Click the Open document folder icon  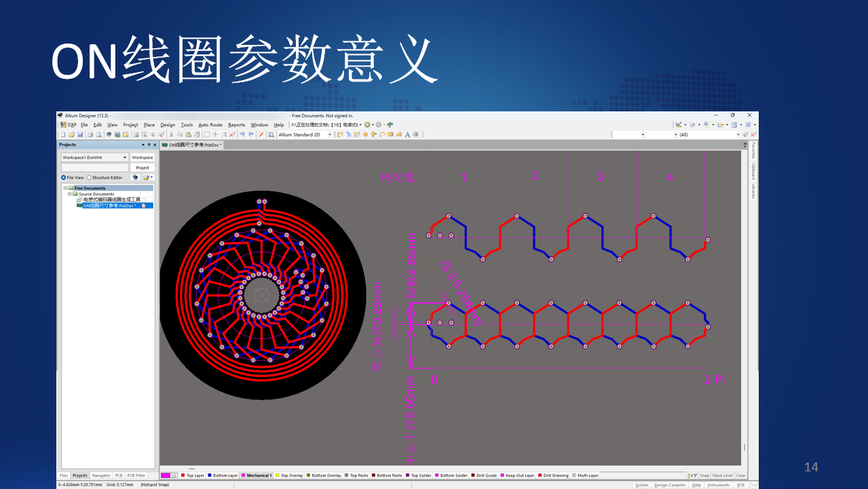click(x=71, y=134)
